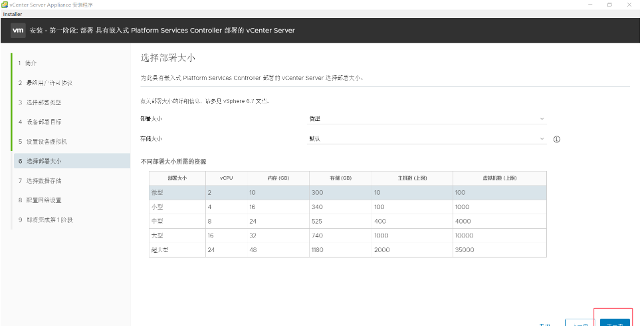
Task: Click the vm logo in header
Action: (18, 31)
